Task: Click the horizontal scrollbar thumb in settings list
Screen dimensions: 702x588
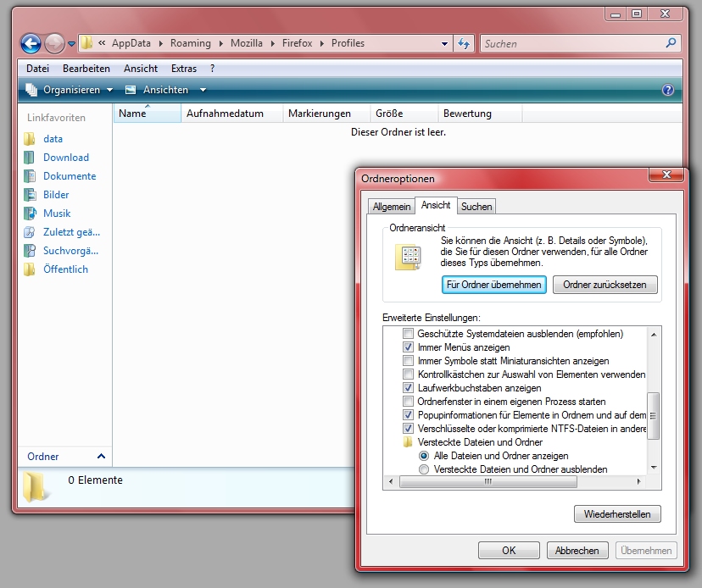Action: 487,482
